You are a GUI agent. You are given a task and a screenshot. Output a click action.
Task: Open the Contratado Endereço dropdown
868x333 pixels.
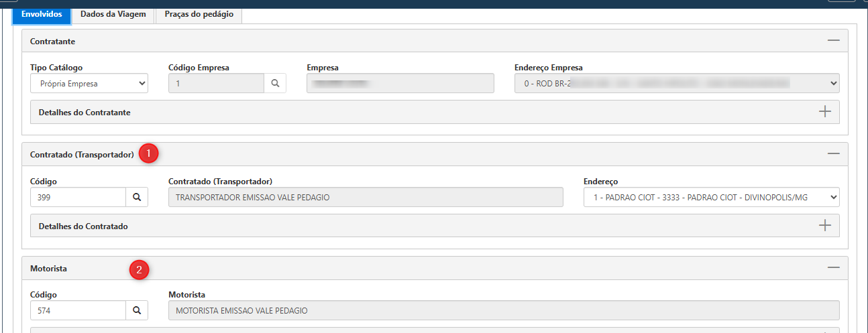[711, 197]
